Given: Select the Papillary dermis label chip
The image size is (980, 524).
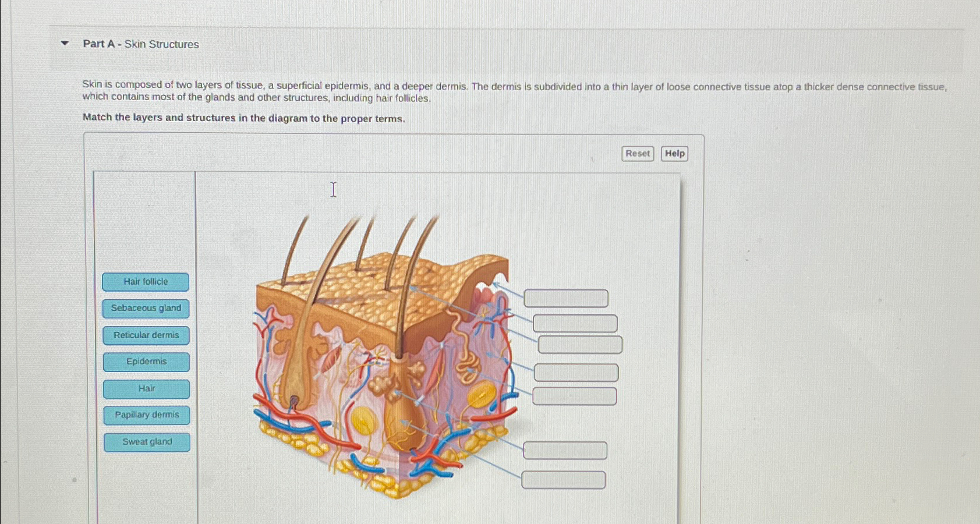Looking at the screenshot, I should tap(146, 415).
